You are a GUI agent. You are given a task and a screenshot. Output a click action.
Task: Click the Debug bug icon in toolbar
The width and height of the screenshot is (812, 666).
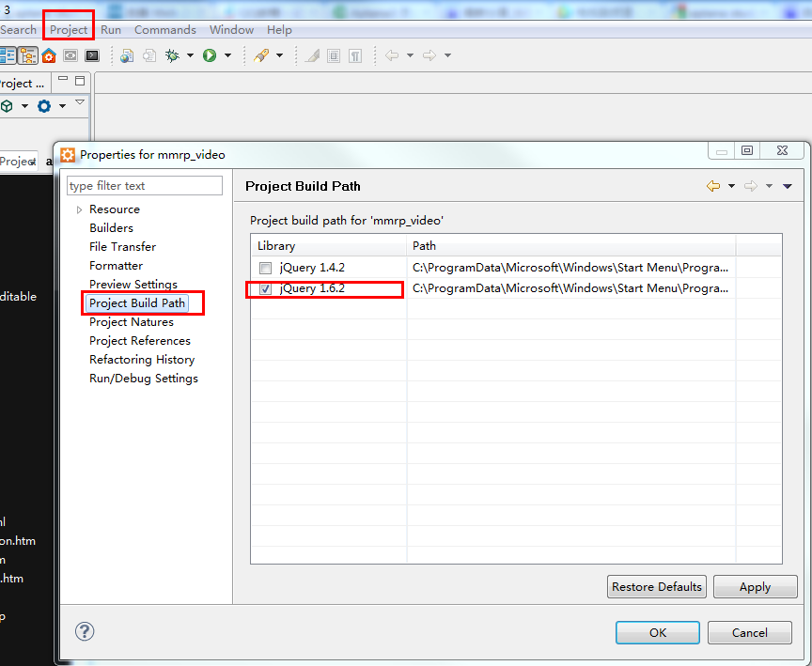pyautogui.click(x=172, y=55)
